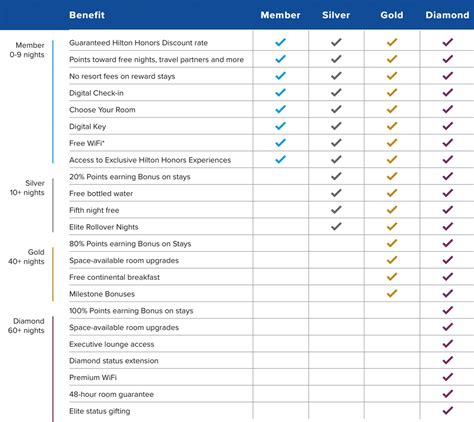The height and width of the screenshot is (422, 474).
Task: Click the Gold checkmark for Fifth night free
Action: coord(392,210)
